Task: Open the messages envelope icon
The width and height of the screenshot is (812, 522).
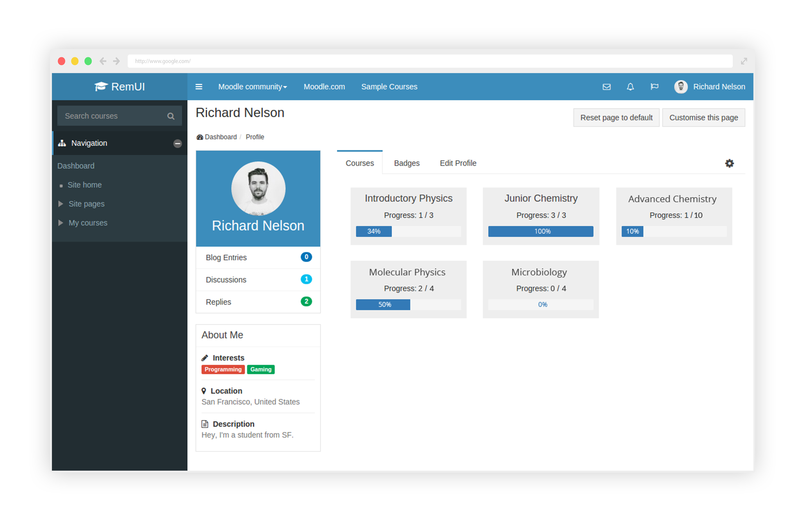Action: (606, 87)
